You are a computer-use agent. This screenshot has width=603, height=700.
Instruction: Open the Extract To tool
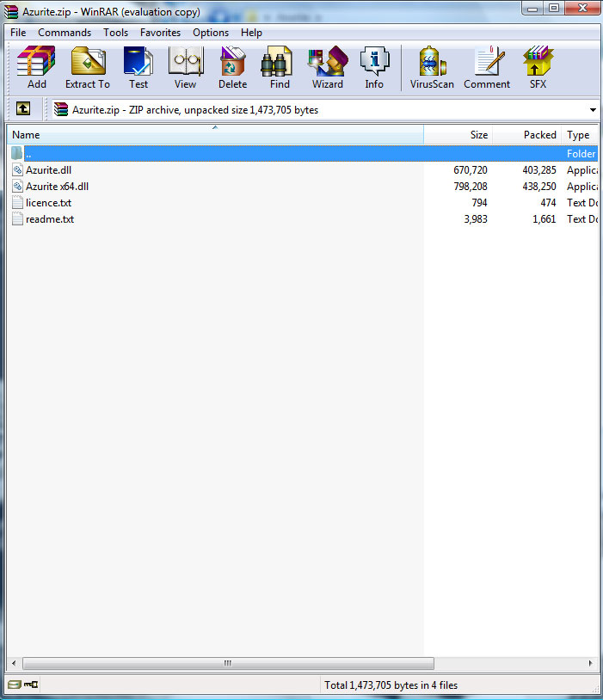[x=88, y=67]
